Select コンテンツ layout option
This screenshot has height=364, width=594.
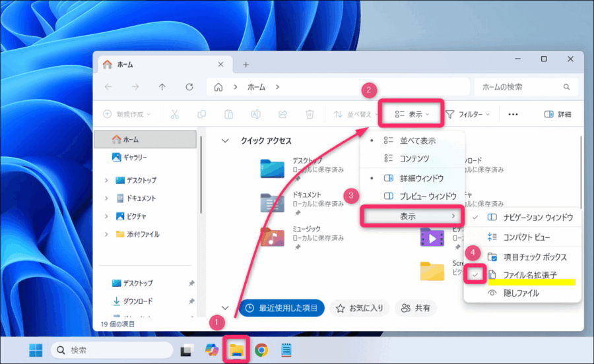coord(412,158)
